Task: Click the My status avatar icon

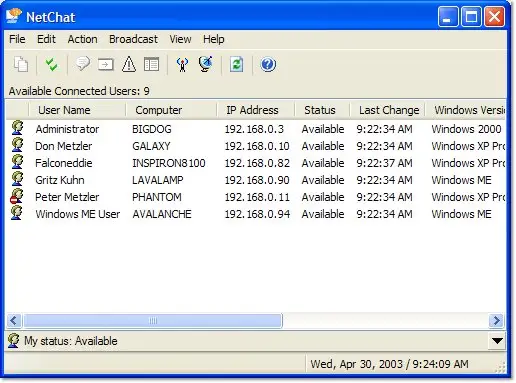Action: coord(14,340)
